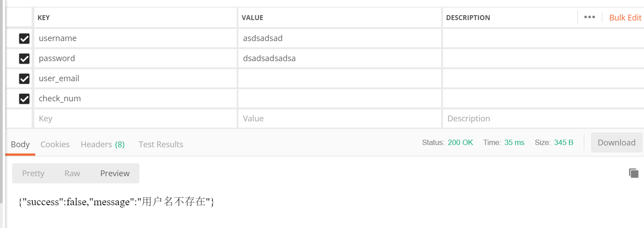Click the empty user_email value cell
644x228 pixels.
[339, 79]
